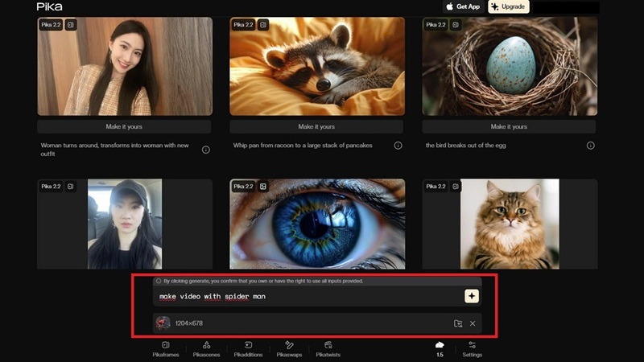644x362 pixels.
Task: Click the folder icon in attachment row
Action: (x=457, y=323)
